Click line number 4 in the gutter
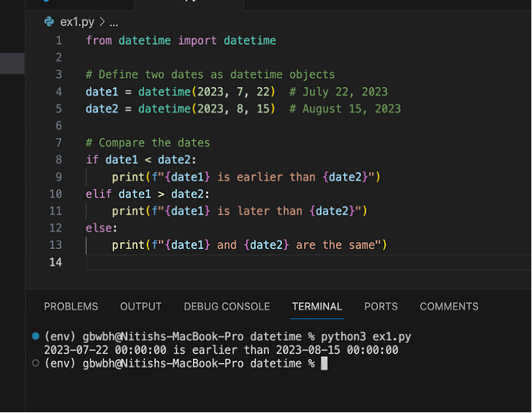Screen dimensions: 532x413 59,92
